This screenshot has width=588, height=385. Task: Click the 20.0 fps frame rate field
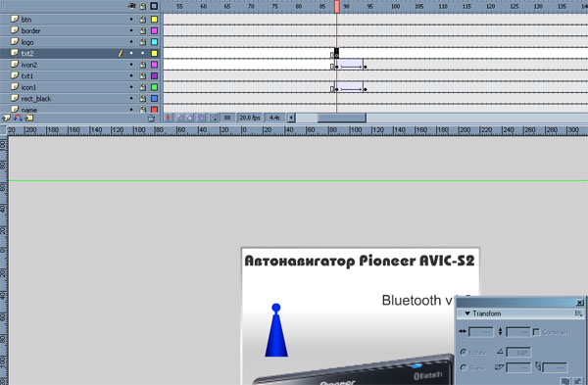coord(250,118)
